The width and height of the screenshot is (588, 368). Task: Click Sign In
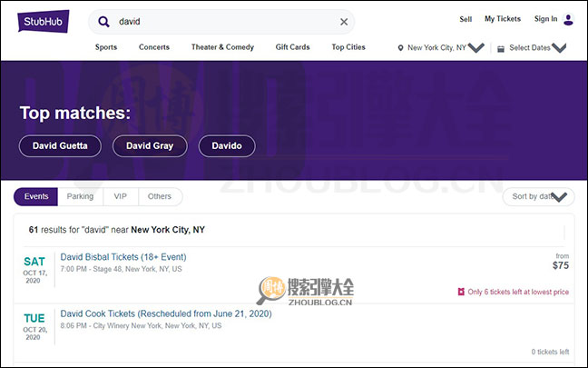pyautogui.click(x=545, y=19)
